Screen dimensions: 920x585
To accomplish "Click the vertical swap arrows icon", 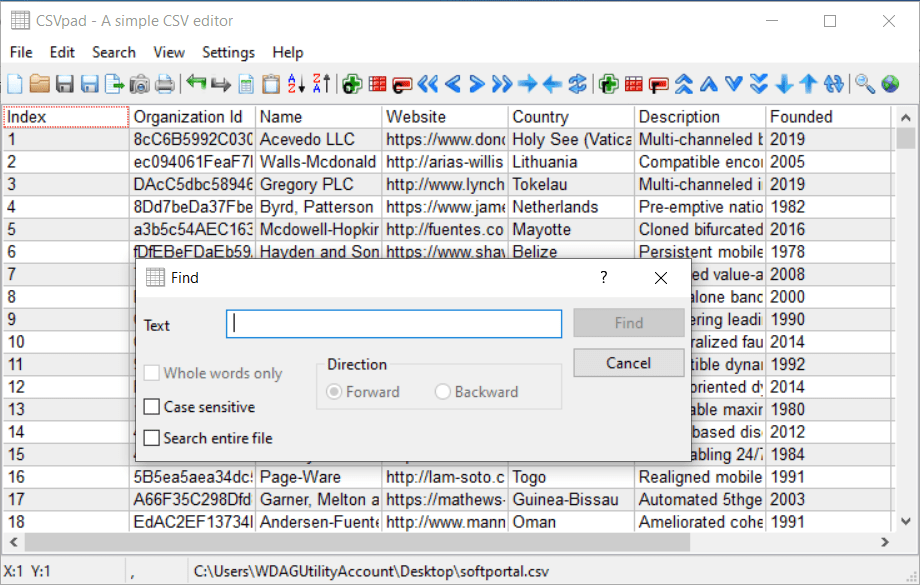I will tap(834, 84).
